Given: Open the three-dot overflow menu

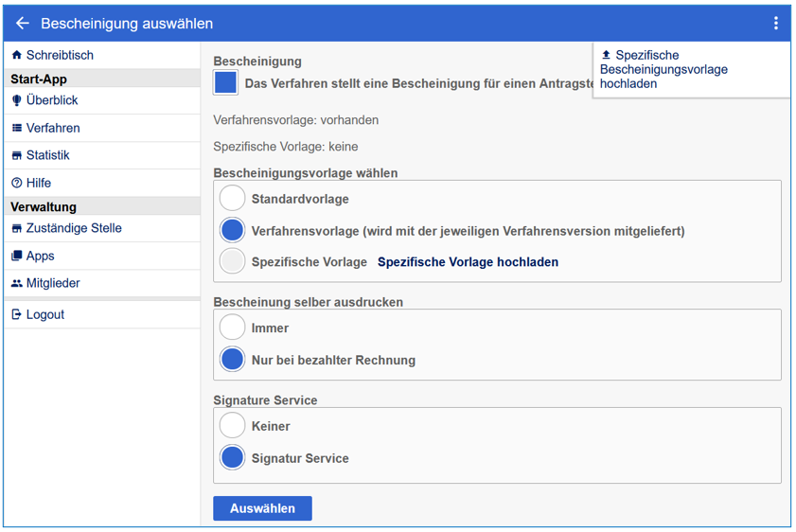Looking at the screenshot, I should pos(775,24).
